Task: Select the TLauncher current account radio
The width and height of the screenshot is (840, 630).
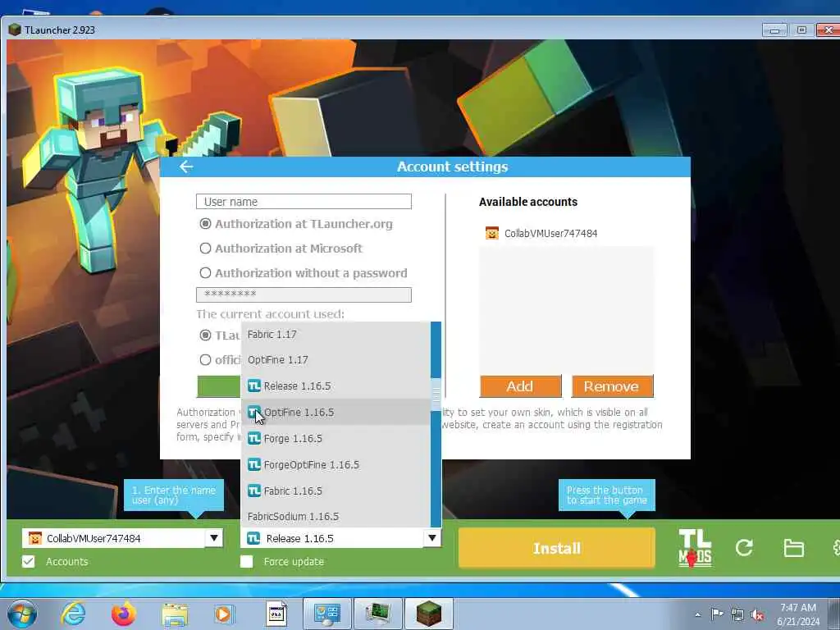Action: [205, 336]
